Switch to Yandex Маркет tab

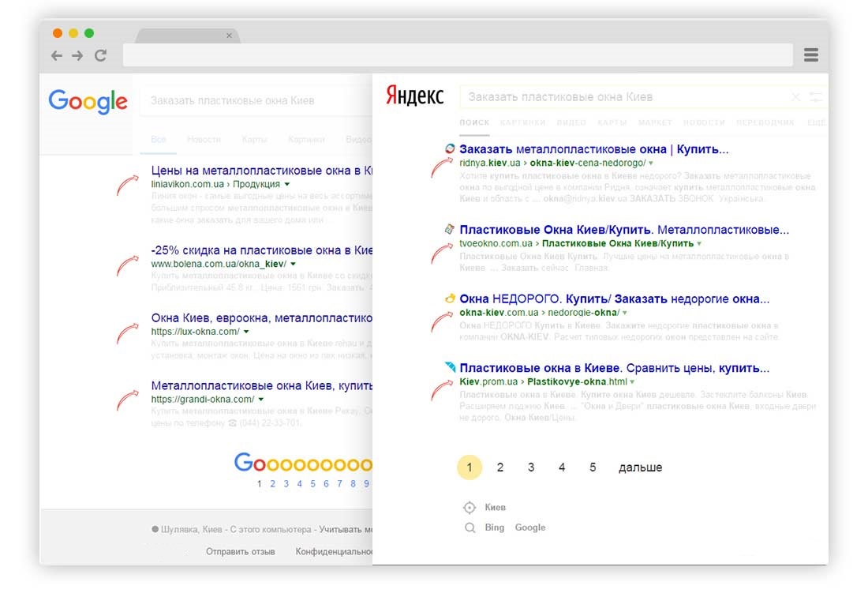click(655, 122)
